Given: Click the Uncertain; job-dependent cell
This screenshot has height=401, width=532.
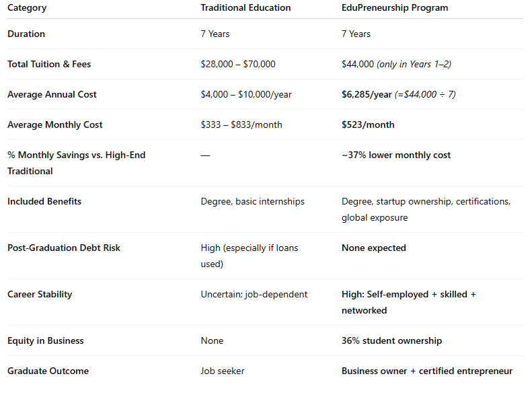Looking at the screenshot, I should (x=254, y=294).
